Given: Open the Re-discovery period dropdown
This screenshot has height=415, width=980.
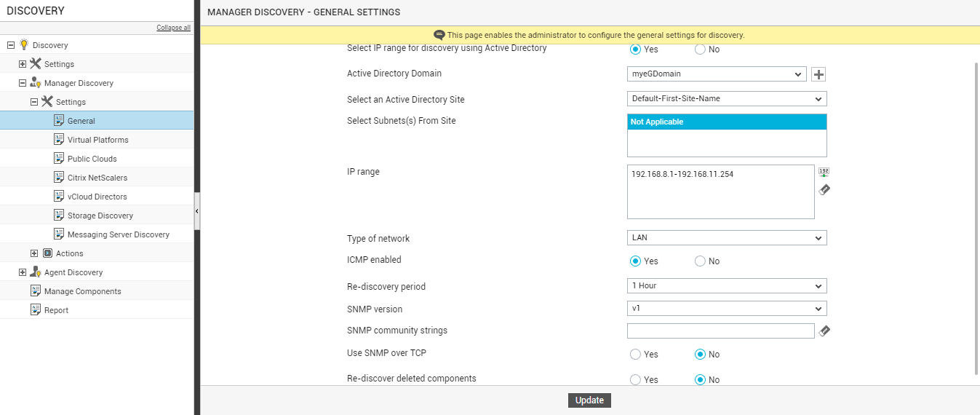Looking at the screenshot, I should [x=727, y=286].
